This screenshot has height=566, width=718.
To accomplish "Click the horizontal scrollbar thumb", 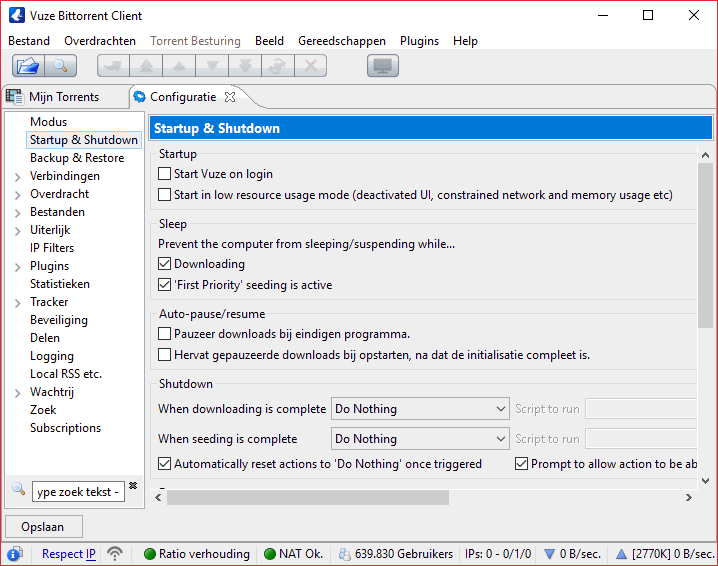I will [x=308, y=497].
